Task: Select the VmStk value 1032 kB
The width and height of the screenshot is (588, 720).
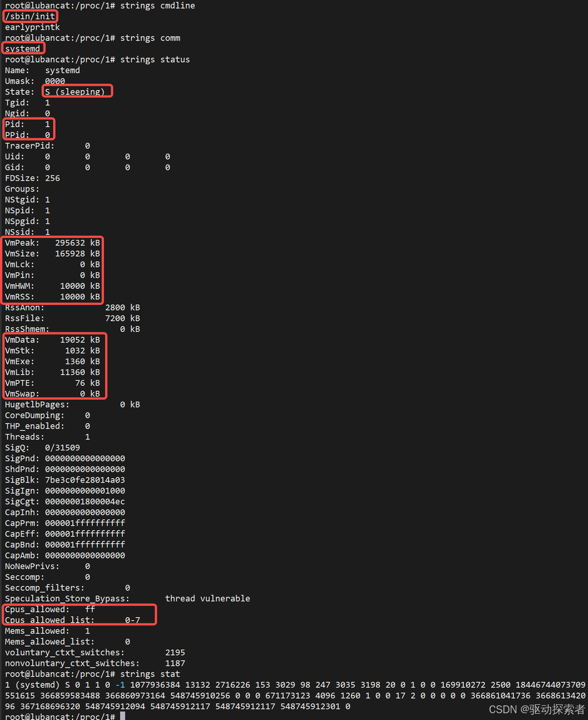Action: (x=83, y=350)
